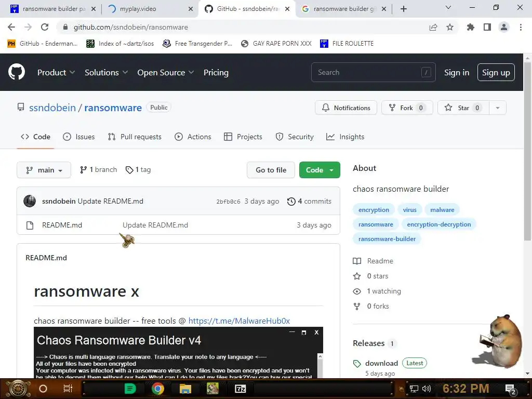Click the encryption-decryption topic tag
The width and height of the screenshot is (532, 399).
click(x=438, y=224)
